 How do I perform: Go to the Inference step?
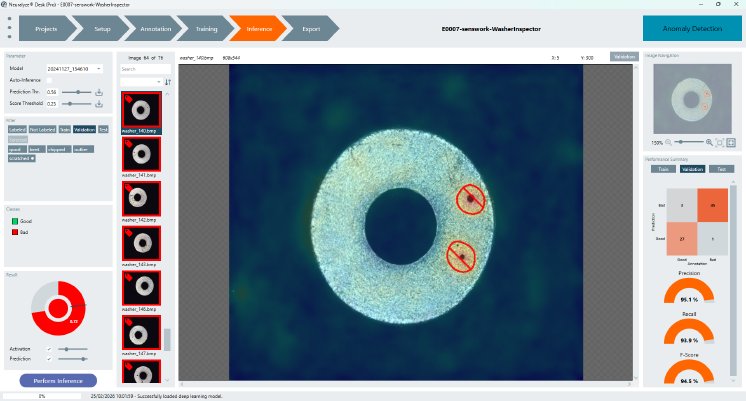click(x=259, y=29)
